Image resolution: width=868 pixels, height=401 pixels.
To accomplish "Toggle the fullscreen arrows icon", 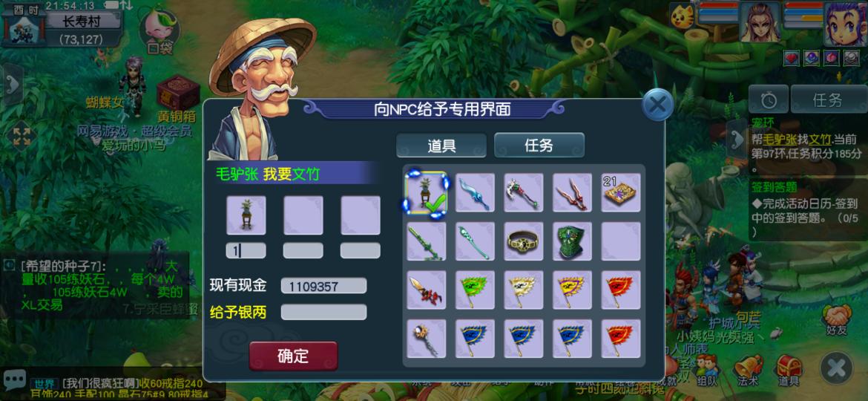I will coord(21,136).
